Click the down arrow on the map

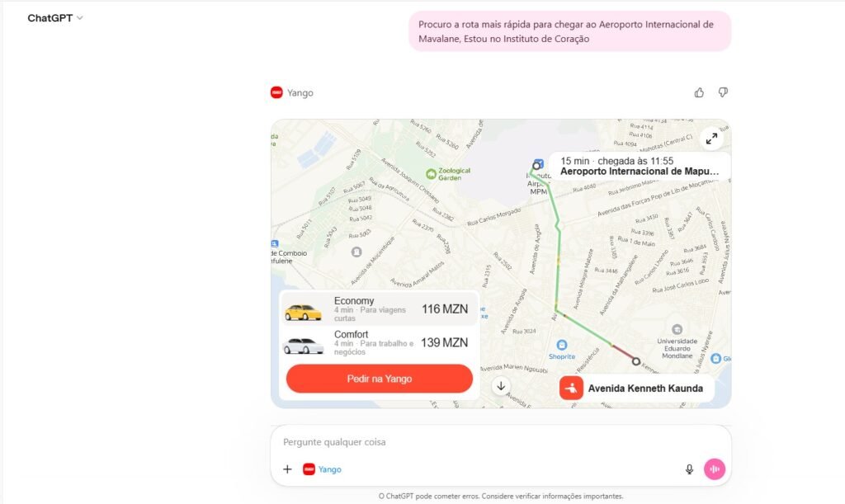(501, 386)
